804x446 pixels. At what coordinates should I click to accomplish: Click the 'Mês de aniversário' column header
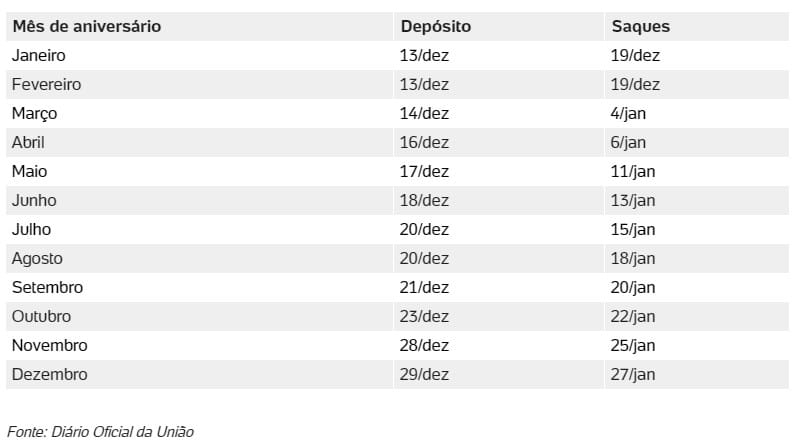pos(87,26)
